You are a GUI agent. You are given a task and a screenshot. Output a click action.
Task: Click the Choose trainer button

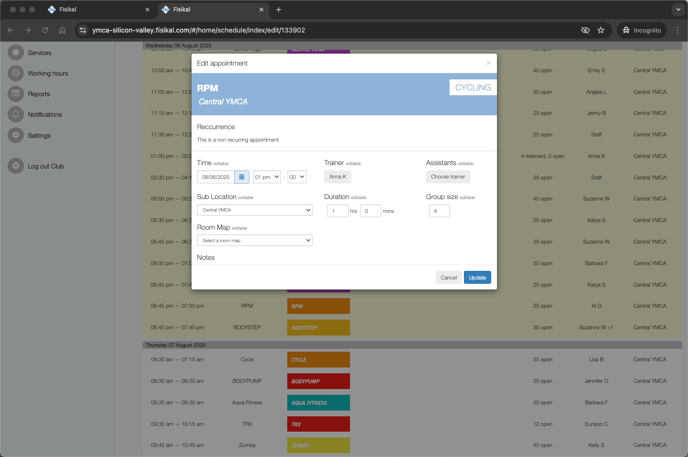tap(448, 177)
